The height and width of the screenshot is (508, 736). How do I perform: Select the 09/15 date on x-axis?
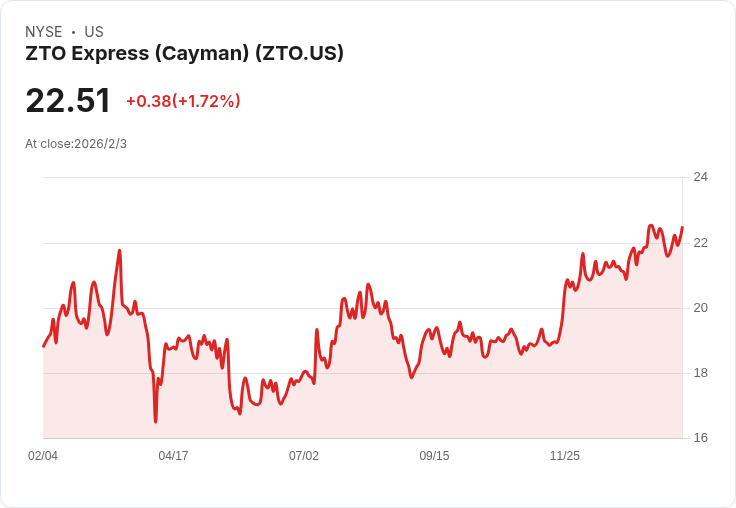[434, 455]
